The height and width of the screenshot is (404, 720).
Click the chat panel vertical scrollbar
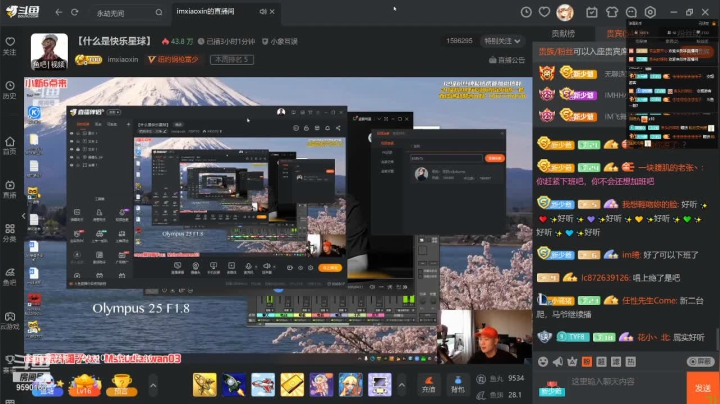tap(717, 340)
